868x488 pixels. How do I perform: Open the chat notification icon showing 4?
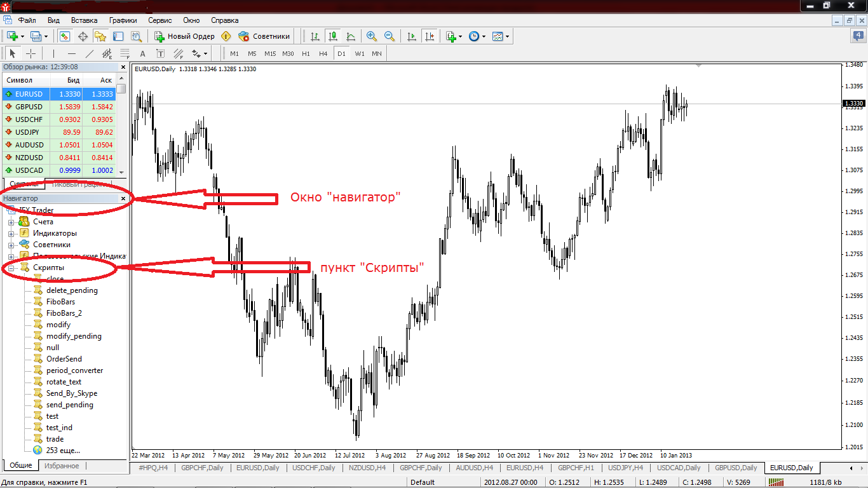pos(858,36)
